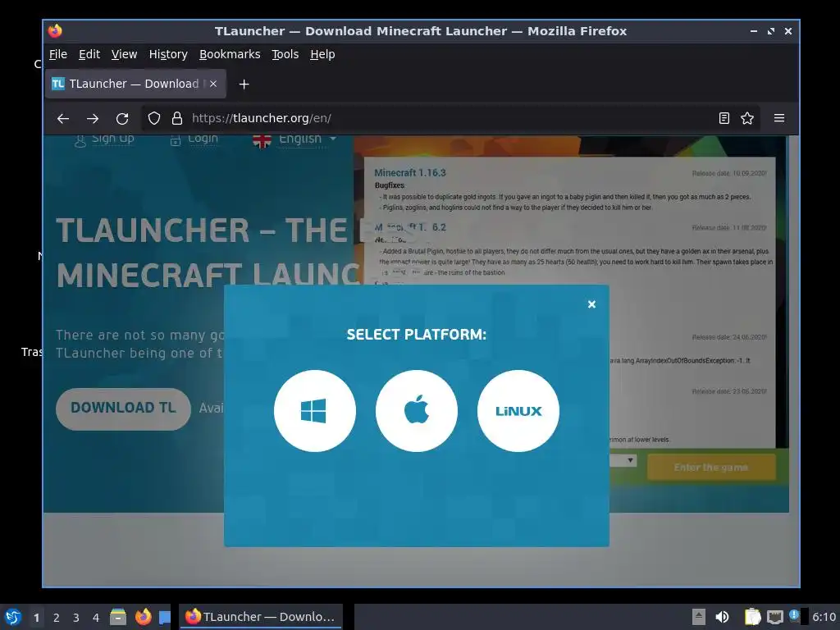
Task: Open the update notification tray icon
Action: tap(794, 615)
